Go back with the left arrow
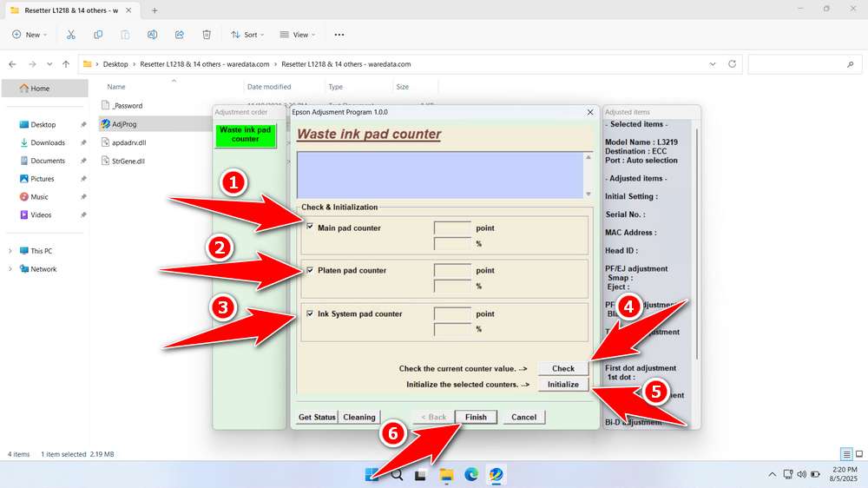 [13, 64]
